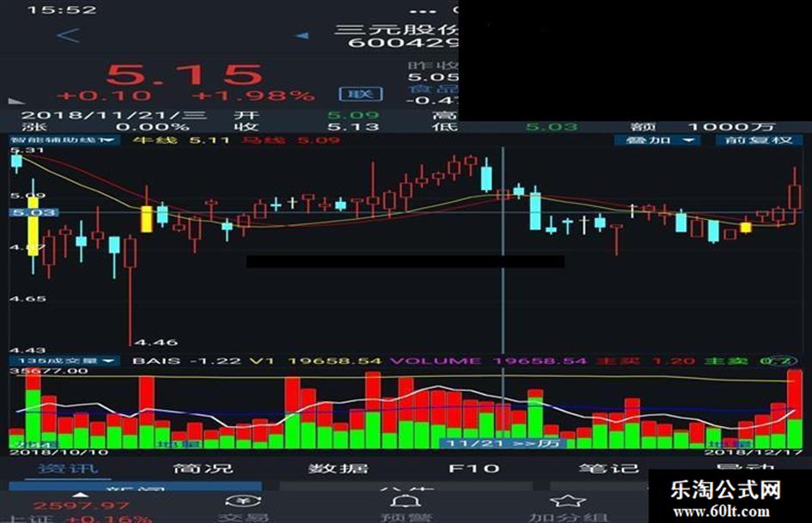Tap the low price 5.03 in green

552,127
